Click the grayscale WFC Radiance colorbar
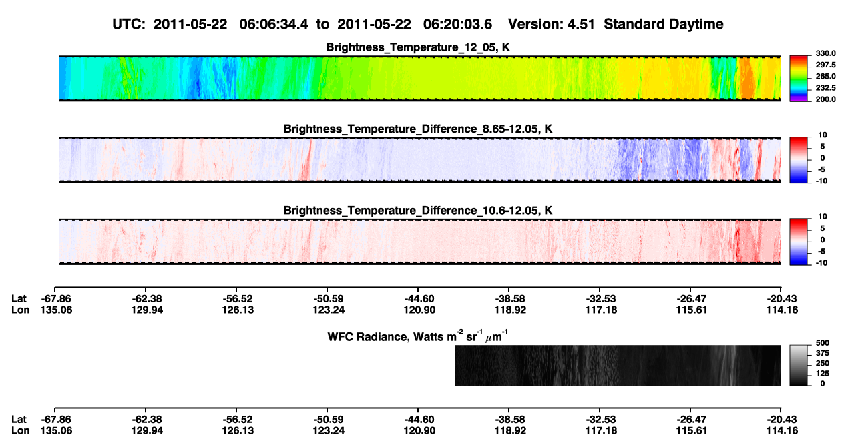 (799, 365)
